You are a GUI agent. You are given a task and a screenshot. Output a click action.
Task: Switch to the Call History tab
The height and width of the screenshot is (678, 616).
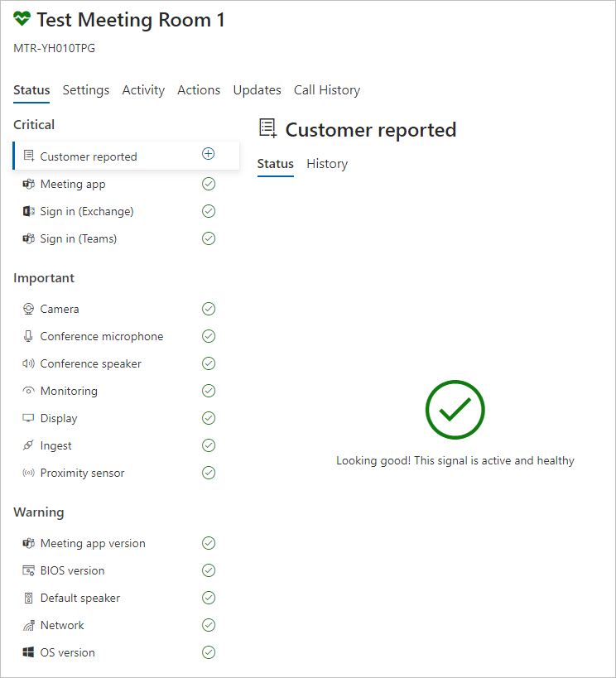tap(327, 90)
